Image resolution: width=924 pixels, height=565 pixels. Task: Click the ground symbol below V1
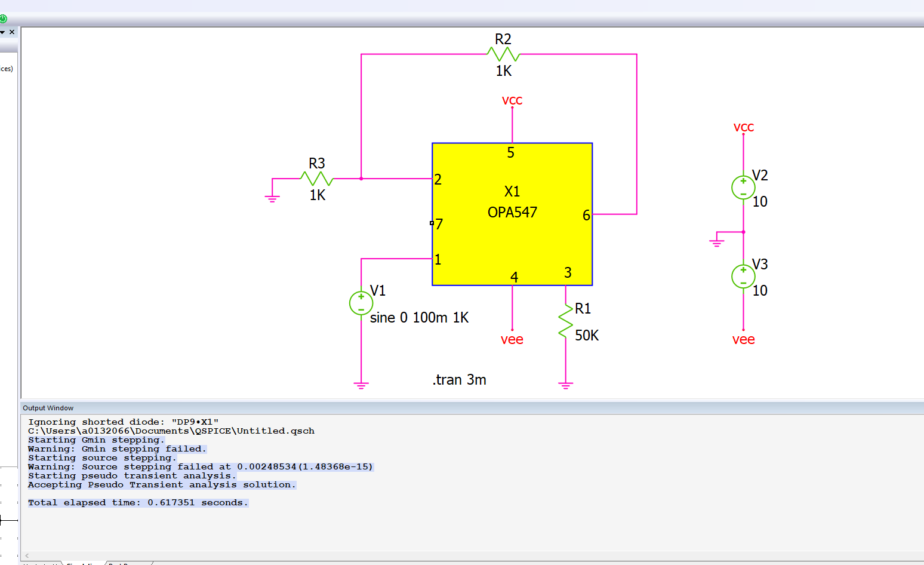tap(361, 385)
